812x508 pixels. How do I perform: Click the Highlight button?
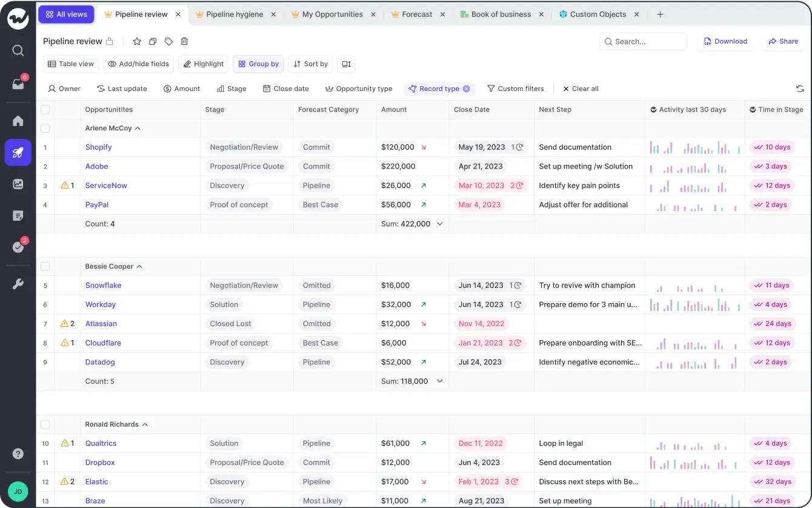point(204,64)
